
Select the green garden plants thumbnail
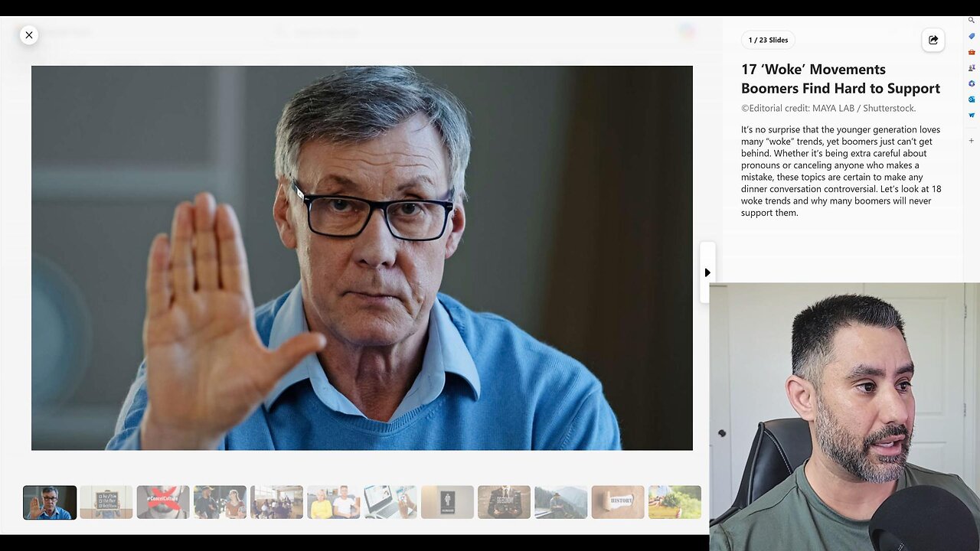click(x=675, y=503)
